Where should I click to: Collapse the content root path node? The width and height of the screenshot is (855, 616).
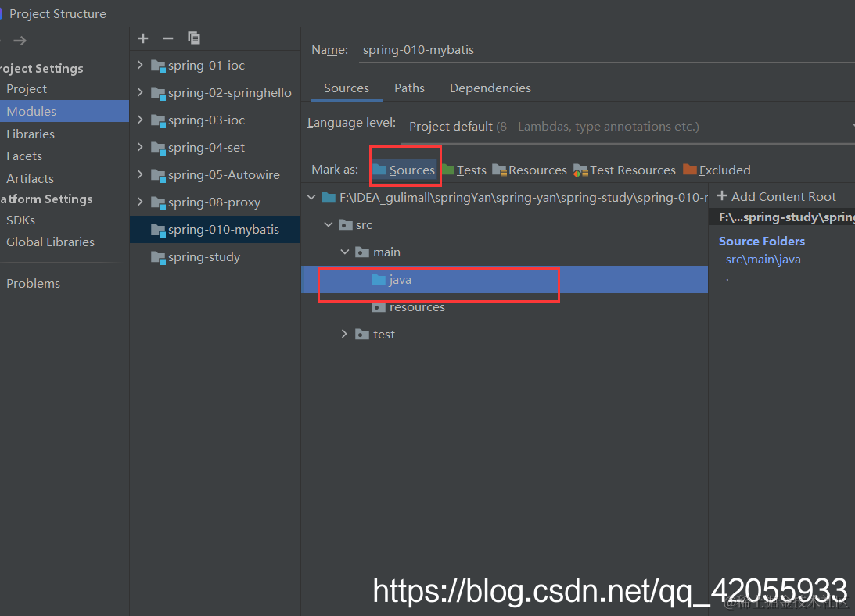[311, 197]
